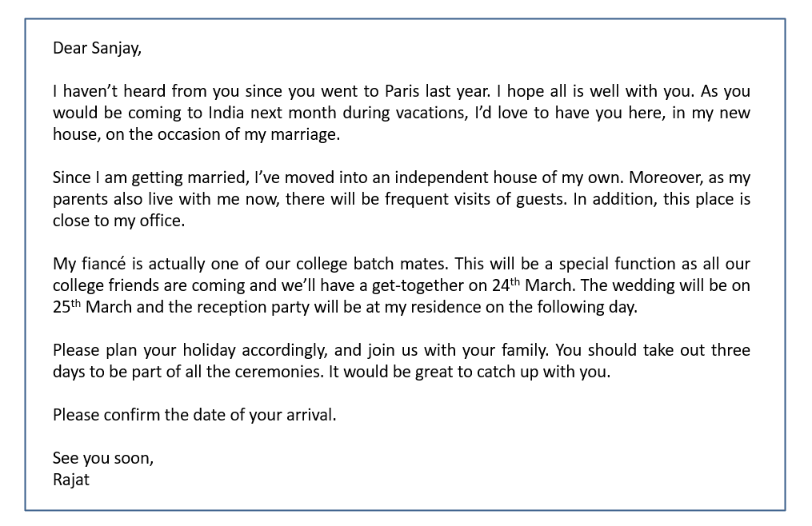Click the greeting "Dear Sanjay,"
Viewport: 812px width, 526px height.
coord(97,49)
